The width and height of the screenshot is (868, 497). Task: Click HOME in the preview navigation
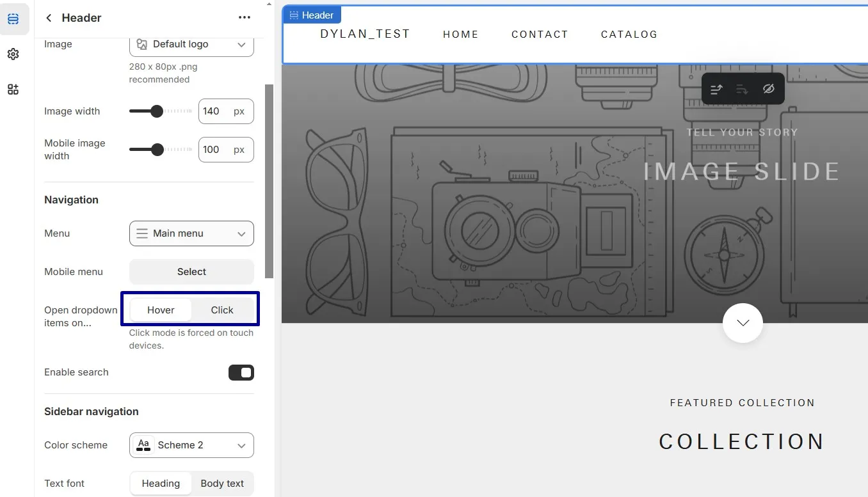(x=461, y=35)
